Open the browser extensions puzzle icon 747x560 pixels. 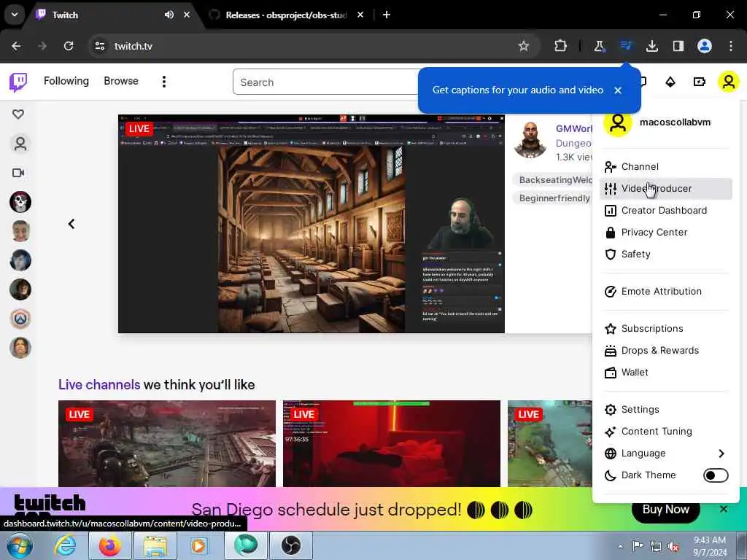[x=561, y=46]
